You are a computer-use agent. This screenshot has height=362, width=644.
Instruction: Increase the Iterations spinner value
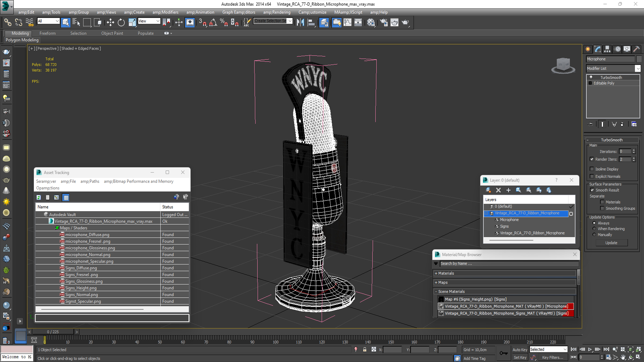(634, 150)
